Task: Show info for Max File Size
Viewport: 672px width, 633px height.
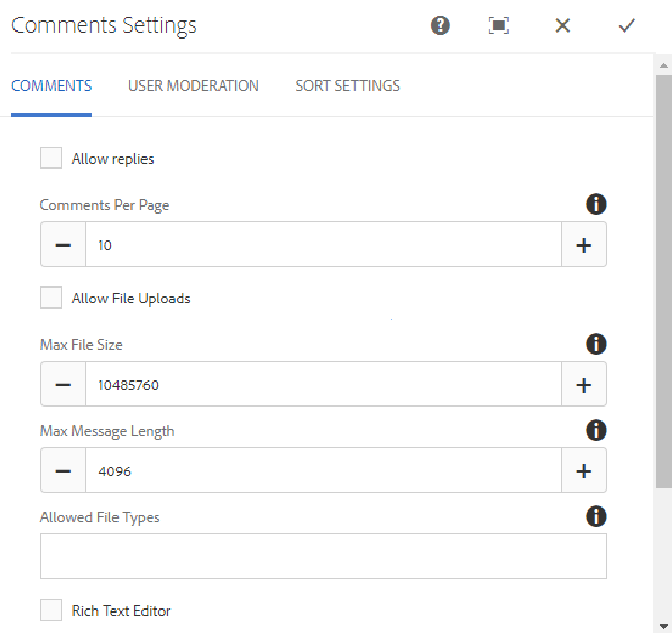Action: pos(596,344)
